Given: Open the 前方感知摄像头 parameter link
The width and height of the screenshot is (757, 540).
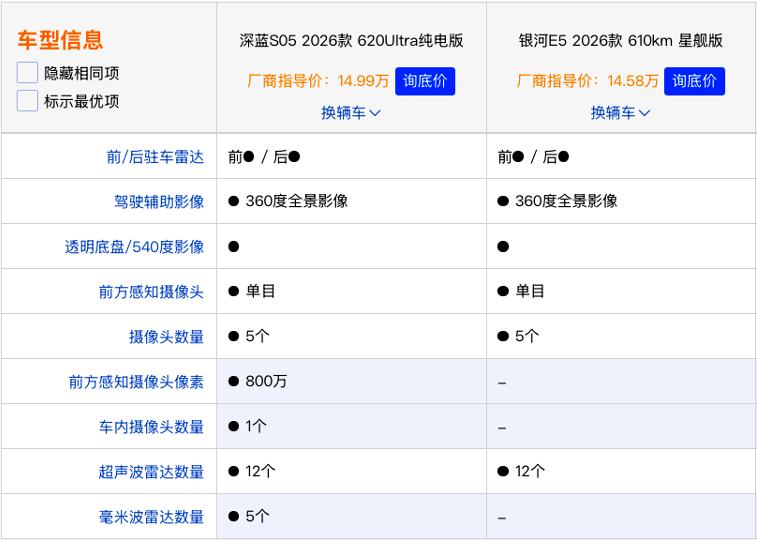Looking at the screenshot, I should point(151,291).
